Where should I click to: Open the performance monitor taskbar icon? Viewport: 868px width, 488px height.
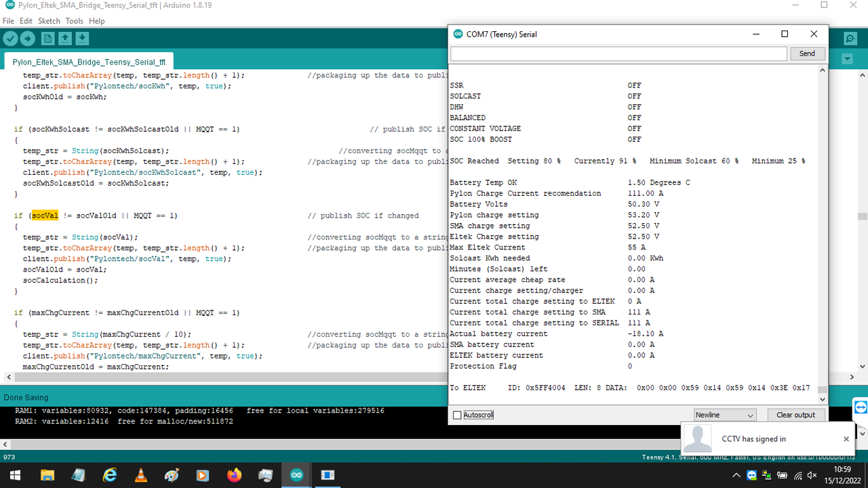pos(265,475)
